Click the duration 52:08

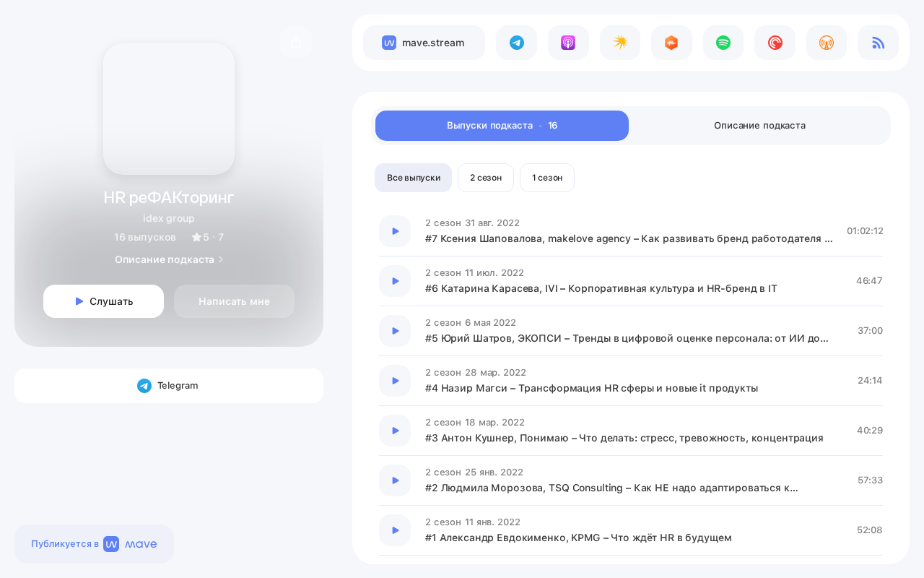[870, 530]
